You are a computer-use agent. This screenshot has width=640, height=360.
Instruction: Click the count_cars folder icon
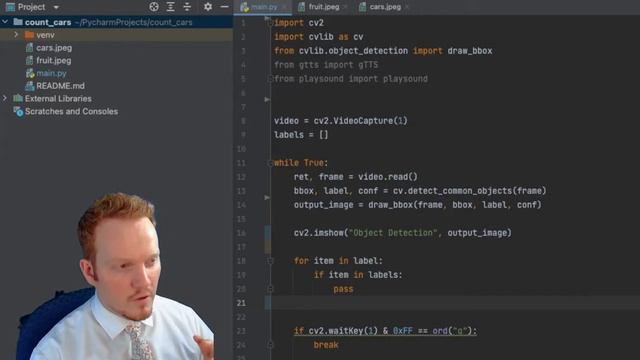point(18,22)
